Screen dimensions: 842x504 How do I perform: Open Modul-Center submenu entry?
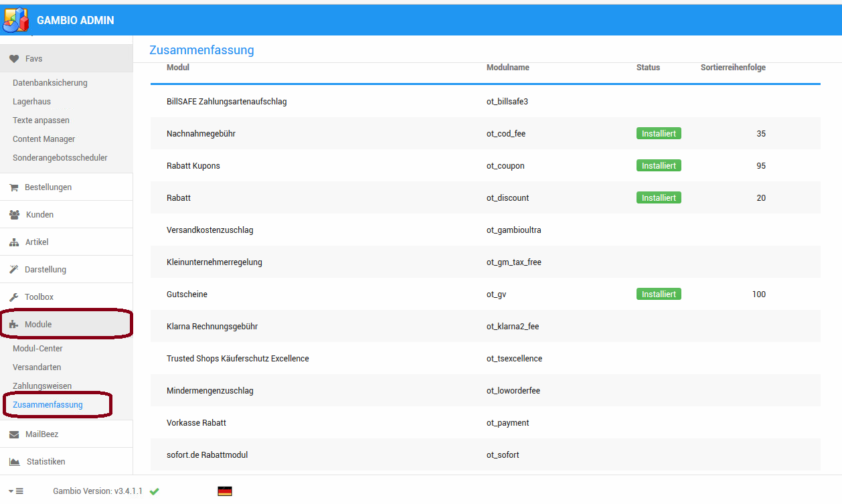tap(37, 349)
